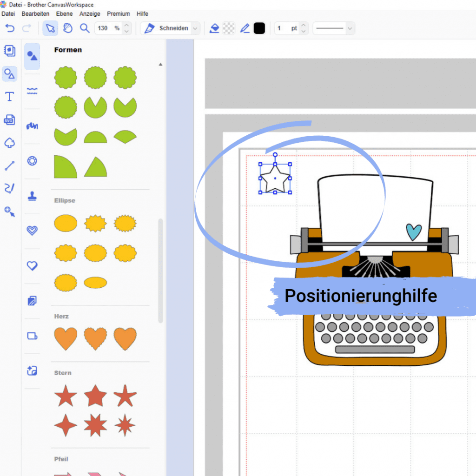Screen dimensions: 476x476
Task: Open the Premium menu
Action: pyautogui.click(x=118, y=13)
